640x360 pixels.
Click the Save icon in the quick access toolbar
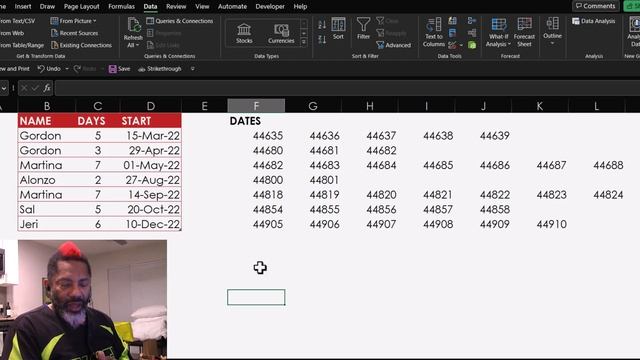113,69
